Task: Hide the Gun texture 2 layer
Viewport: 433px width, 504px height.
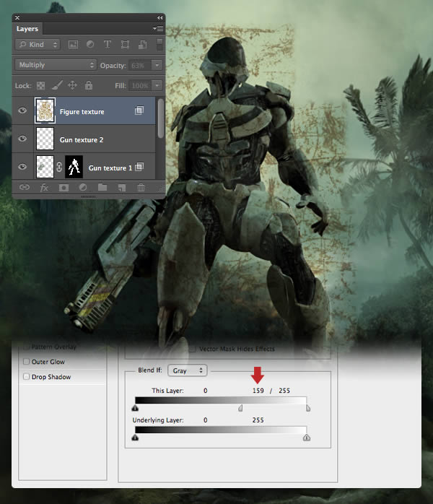Action: click(22, 139)
